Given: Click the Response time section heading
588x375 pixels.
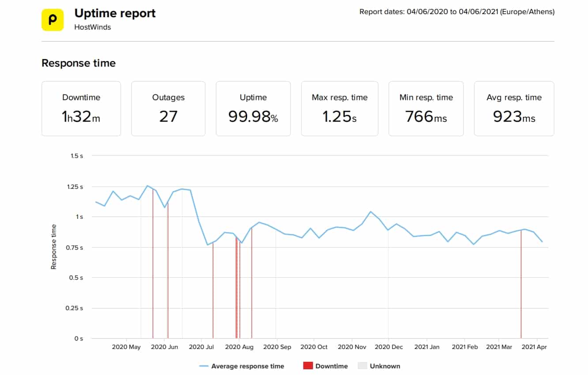Looking at the screenshot, I should pos(79,63).
